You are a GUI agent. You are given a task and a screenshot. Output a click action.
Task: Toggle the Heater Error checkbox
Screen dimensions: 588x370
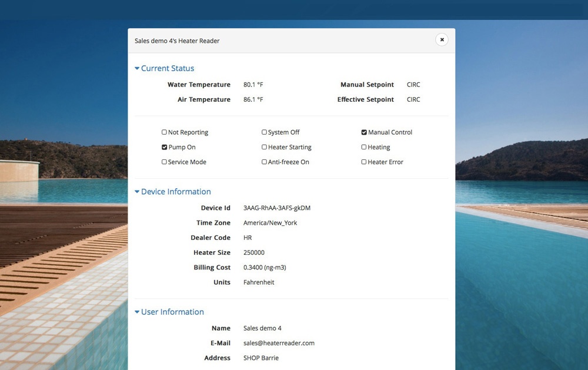click(x=364, y=162)
